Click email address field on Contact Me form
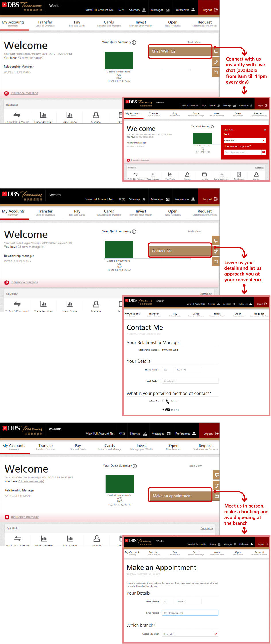The width and height of the screenshot is (271, 644). (190, 381)
